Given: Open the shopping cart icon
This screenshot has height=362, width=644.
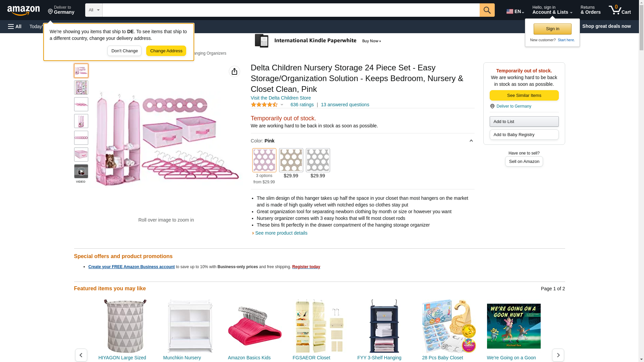Looking at the screenshot, I should [620, 10].
